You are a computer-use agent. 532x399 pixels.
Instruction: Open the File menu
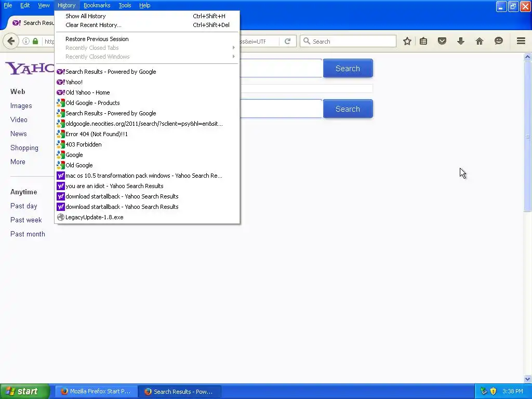tap(8, 5)
